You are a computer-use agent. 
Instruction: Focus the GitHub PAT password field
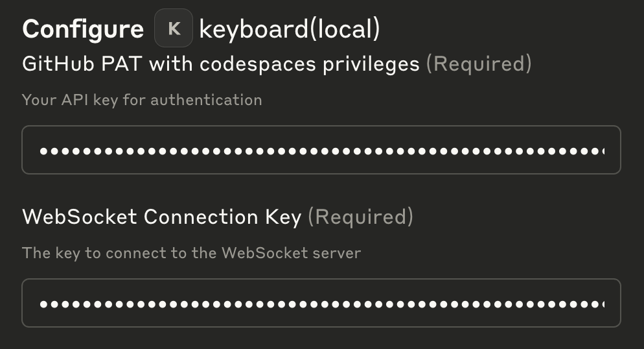coord(321,150)
